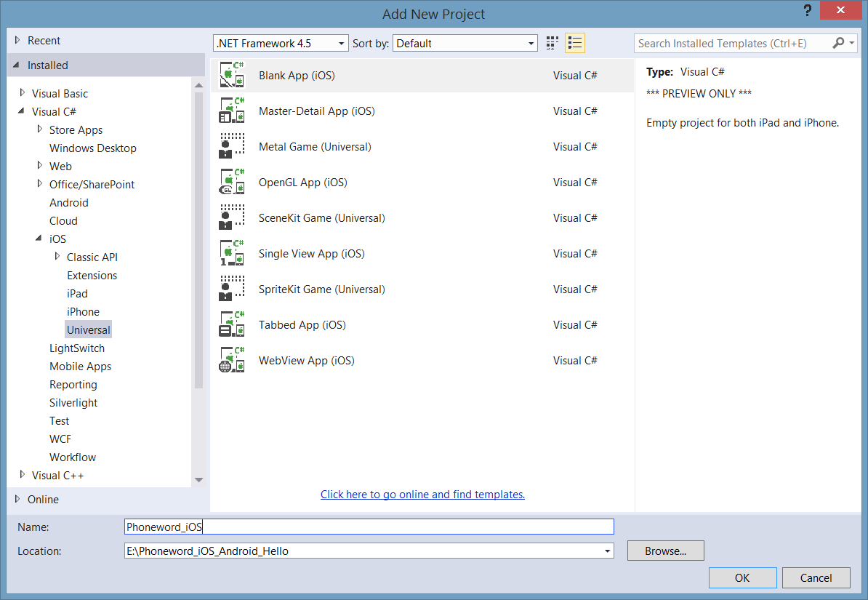Click the search magnifier icon
The image size is (868, 600).
click(838, 44)
